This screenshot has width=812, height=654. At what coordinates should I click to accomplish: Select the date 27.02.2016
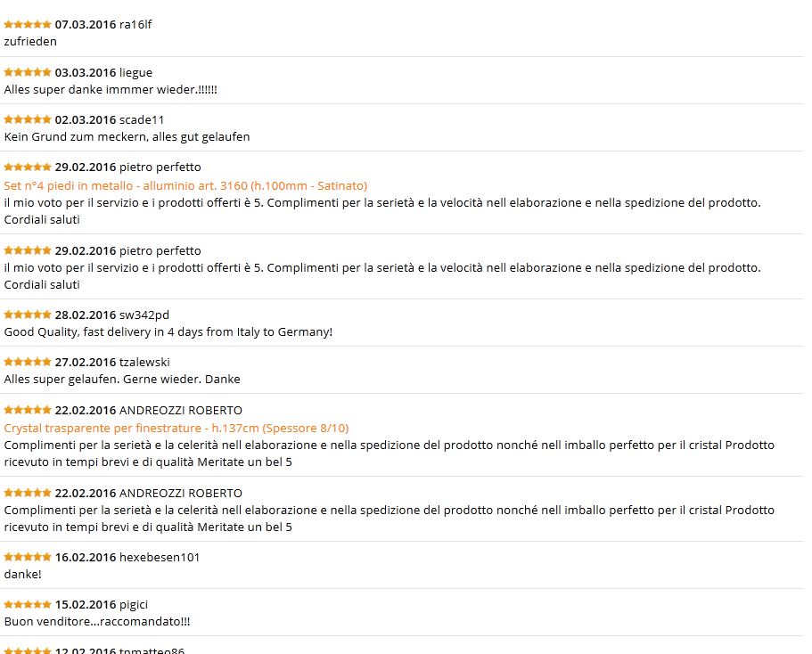86,362
